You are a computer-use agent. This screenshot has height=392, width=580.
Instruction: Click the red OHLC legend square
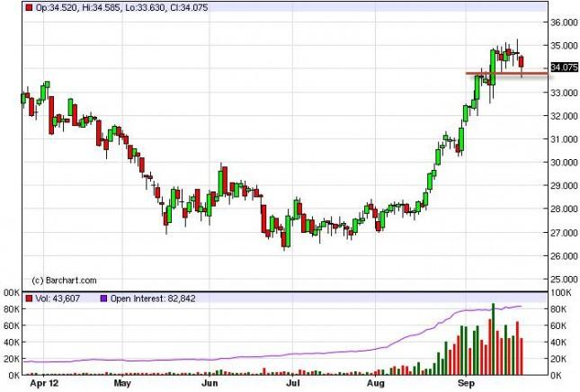(29, 7)
